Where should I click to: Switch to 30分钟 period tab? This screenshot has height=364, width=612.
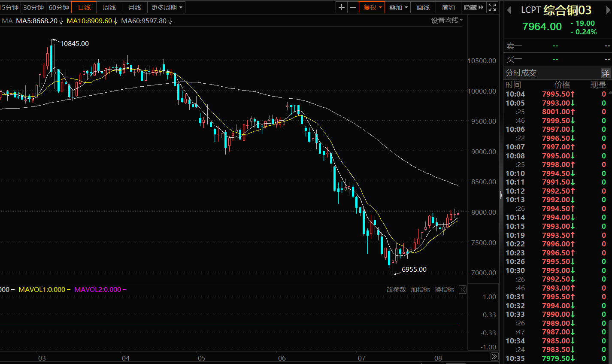pyautogui.click(x=33, y=7)
